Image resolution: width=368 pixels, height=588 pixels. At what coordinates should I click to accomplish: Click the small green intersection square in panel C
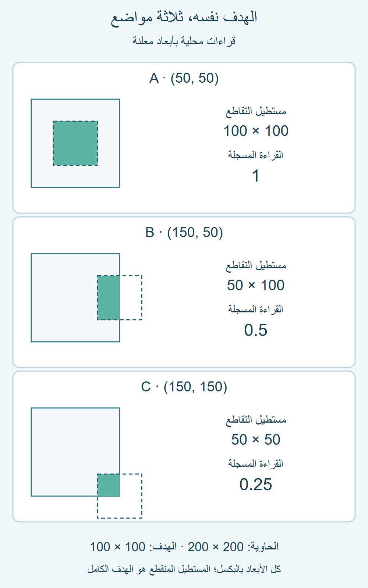(x=109, y=485)
